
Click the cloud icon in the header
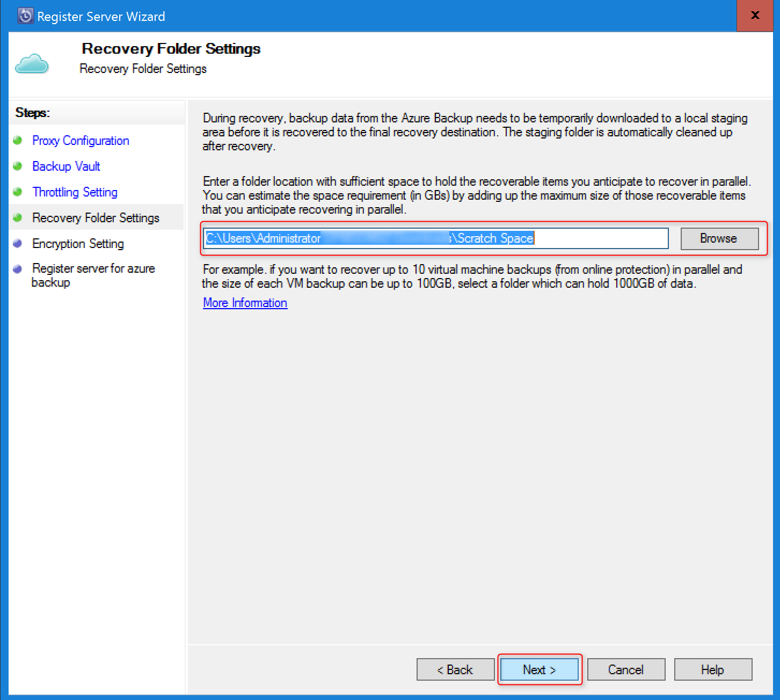pos(32,63)
